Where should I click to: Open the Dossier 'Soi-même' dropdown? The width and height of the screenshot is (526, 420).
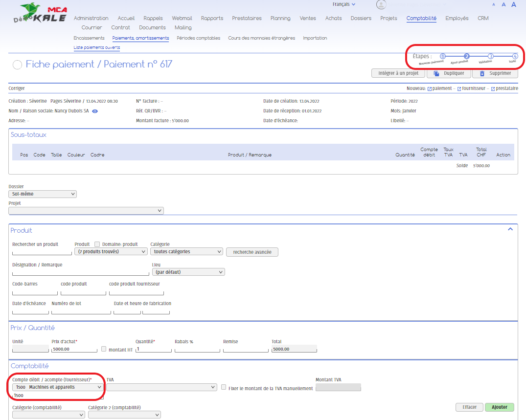pyautogui.click(x=43, y=194)
